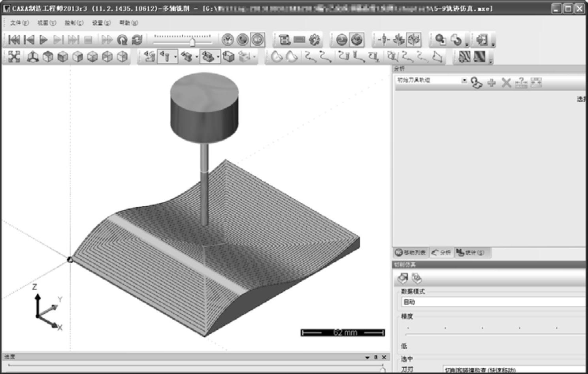
Task: Switch to the 移动列表 tab
Action: (411, 253)
